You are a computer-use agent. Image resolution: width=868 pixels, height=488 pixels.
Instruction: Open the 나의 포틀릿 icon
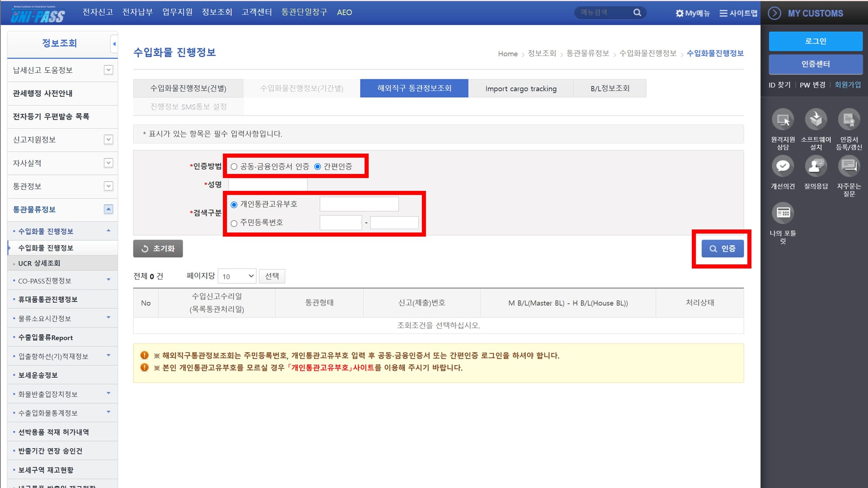[x=783, y=213]
